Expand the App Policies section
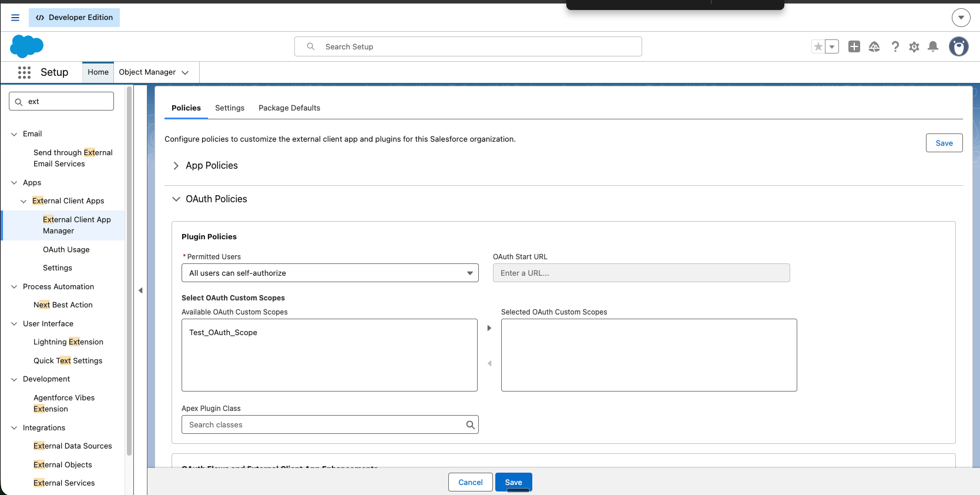The image size is (980, 495). tap(176, 166)
